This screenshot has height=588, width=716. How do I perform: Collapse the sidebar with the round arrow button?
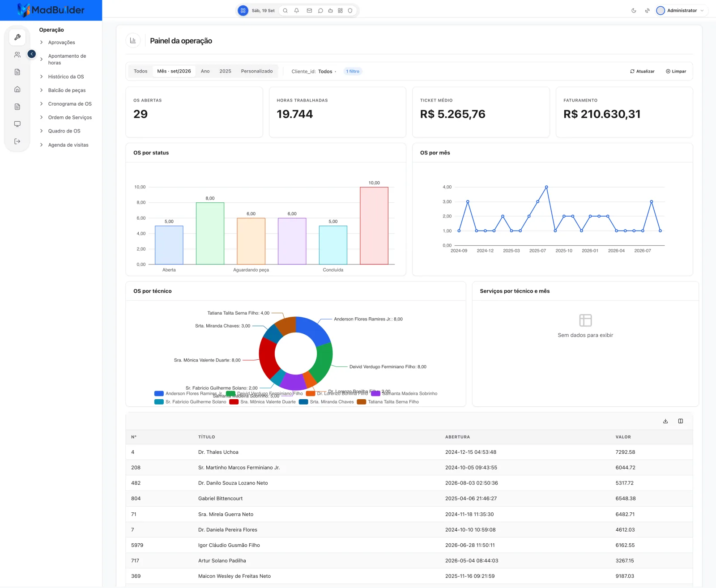pos(32,54)
